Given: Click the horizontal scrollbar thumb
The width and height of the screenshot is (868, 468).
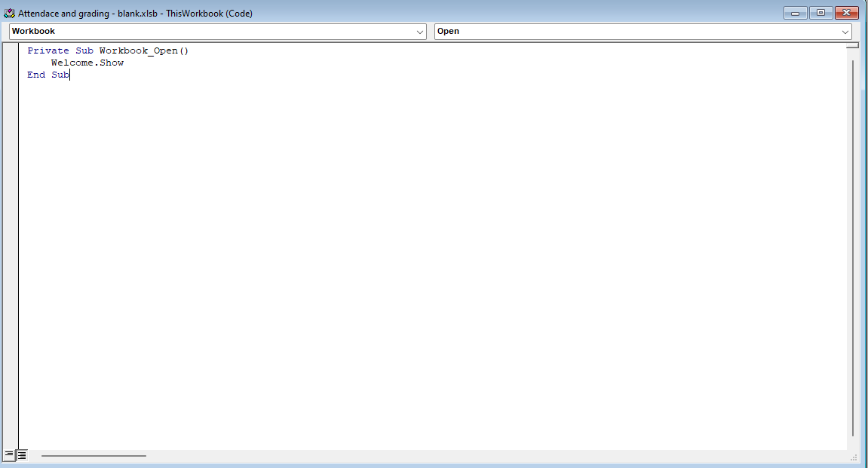Looking at the screenshot, I should 94,455.
